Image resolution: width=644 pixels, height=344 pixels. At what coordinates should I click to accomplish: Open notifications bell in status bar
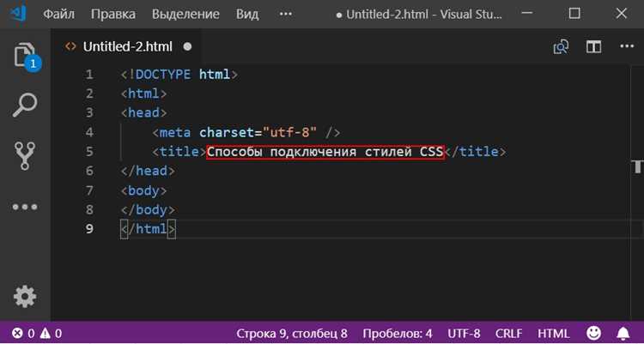(x=623, y=333)
